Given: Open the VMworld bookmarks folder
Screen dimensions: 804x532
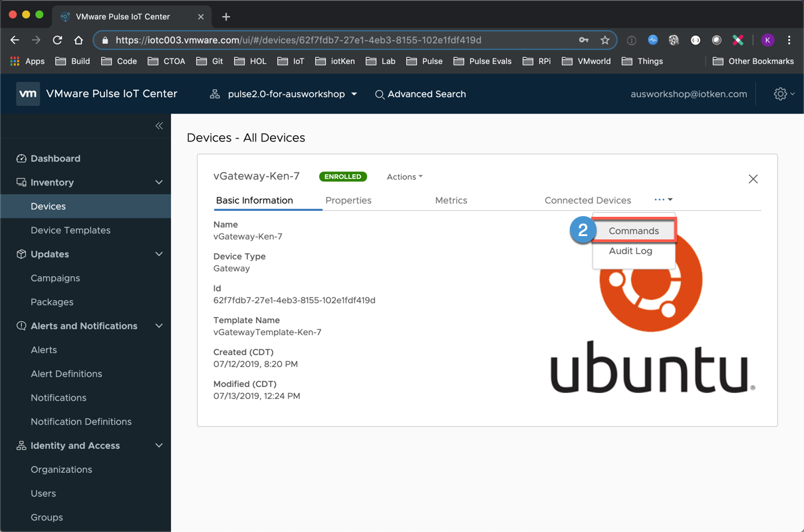Looking at the screenshot, I should pos(587,61).
